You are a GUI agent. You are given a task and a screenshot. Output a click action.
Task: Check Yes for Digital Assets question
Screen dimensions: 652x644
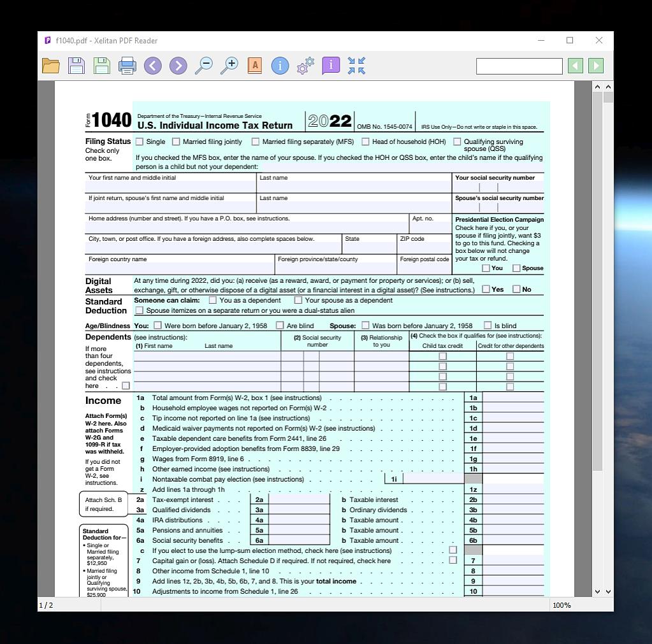485,289
